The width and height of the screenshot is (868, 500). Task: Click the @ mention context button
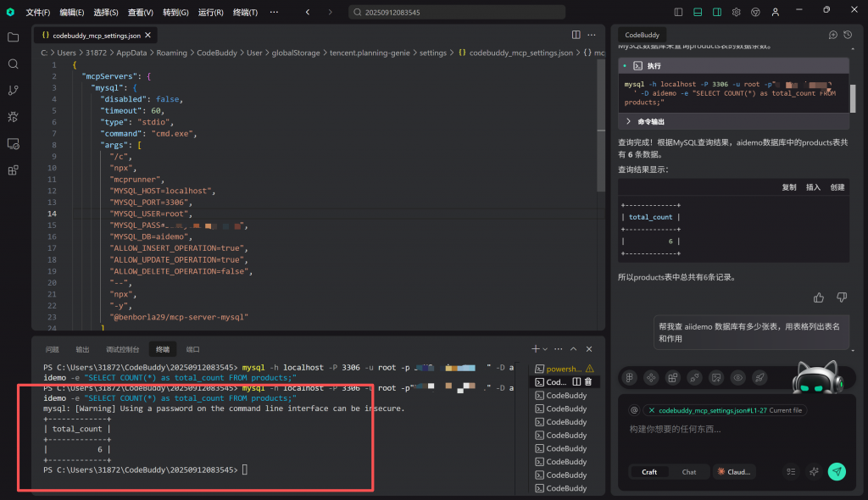tap(633, 410)
